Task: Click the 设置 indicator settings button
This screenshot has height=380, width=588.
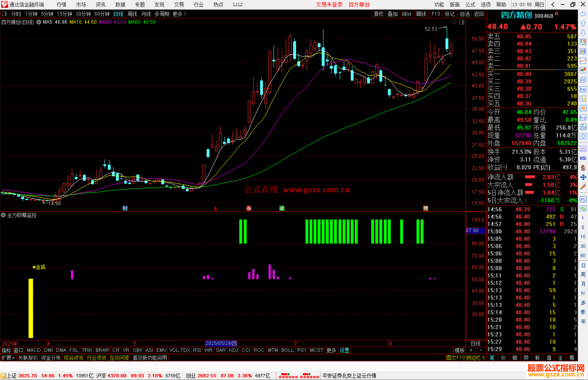Action: pos(344,350)
